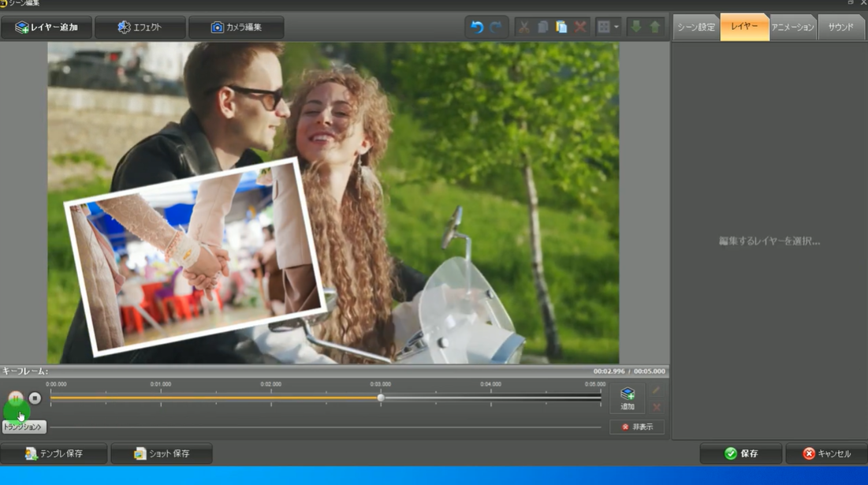Click the scissors cut icon
Viewport: 868px width, 485px height.
pos(523,27)
